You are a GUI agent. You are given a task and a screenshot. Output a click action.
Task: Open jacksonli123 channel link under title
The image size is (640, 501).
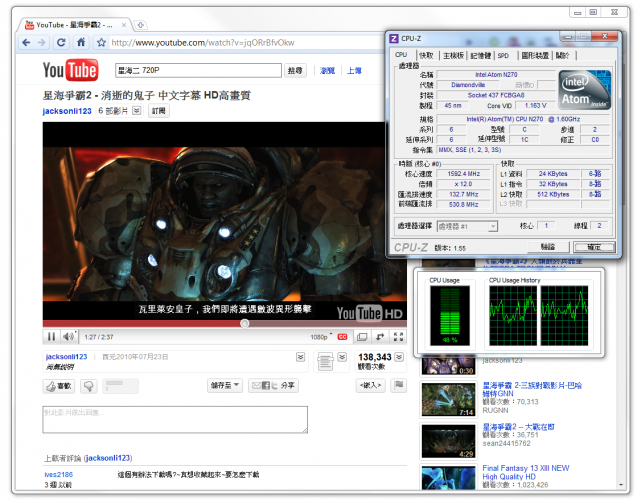click(67, 111)
